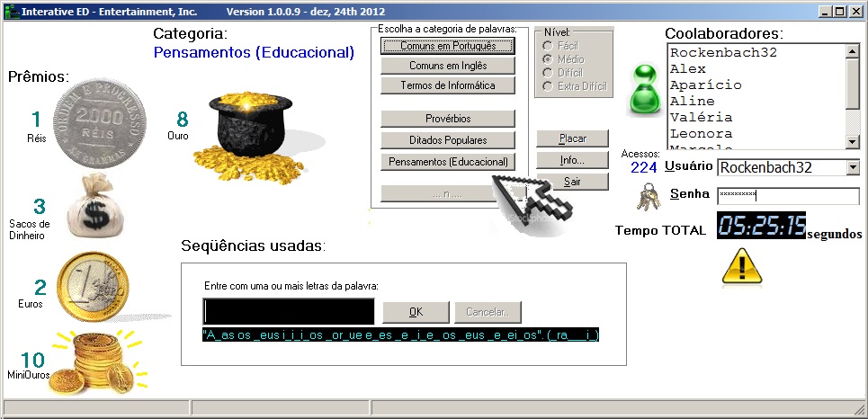Choose the Provérbios category

pos(448,119)
